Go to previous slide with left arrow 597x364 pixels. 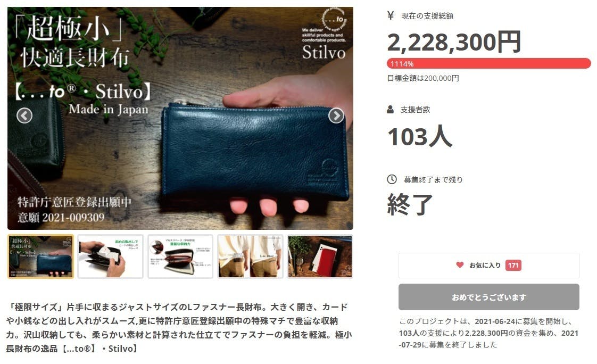[24, 115]
